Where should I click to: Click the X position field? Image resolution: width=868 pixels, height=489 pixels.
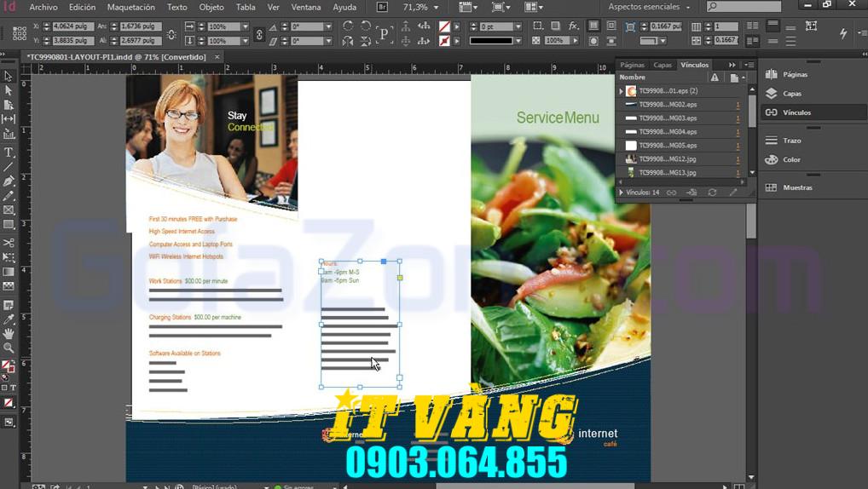coord(73,26)
